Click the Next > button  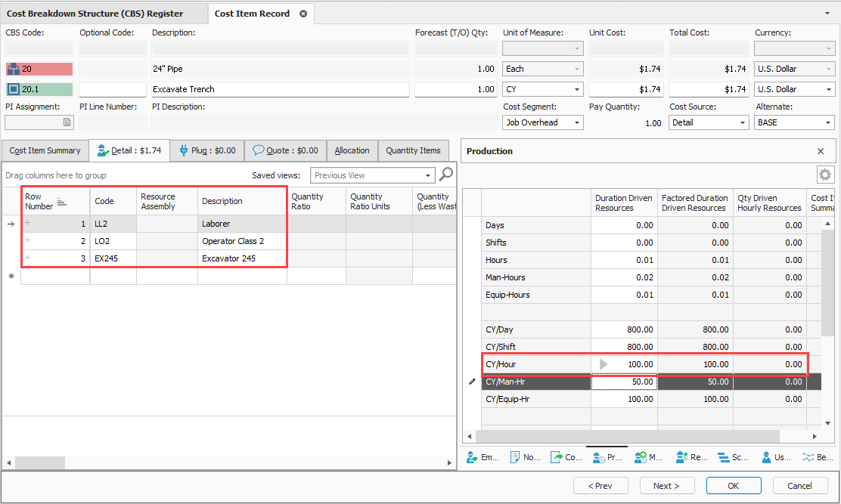tap(666, 486)
